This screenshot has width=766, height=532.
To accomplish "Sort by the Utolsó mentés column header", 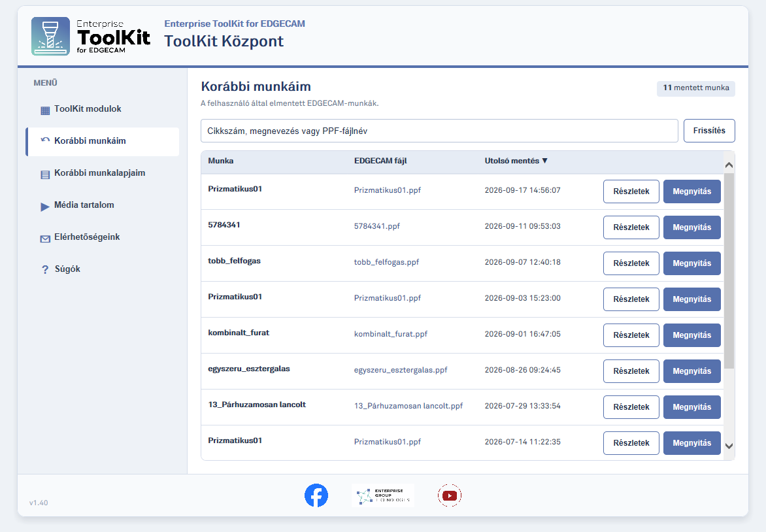I will click(516, 161).
